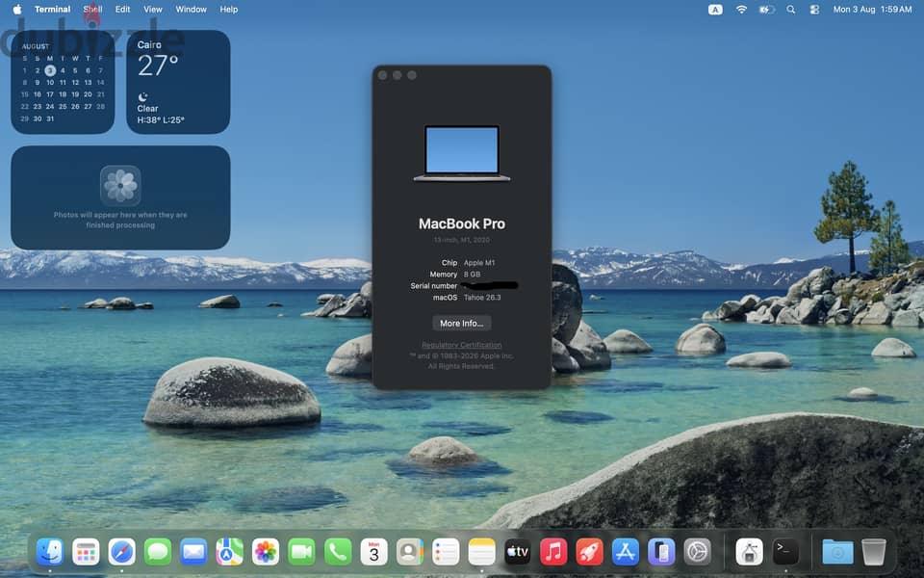Open the Photos app in Dock
924x578 pixels.
coord(266,552)
